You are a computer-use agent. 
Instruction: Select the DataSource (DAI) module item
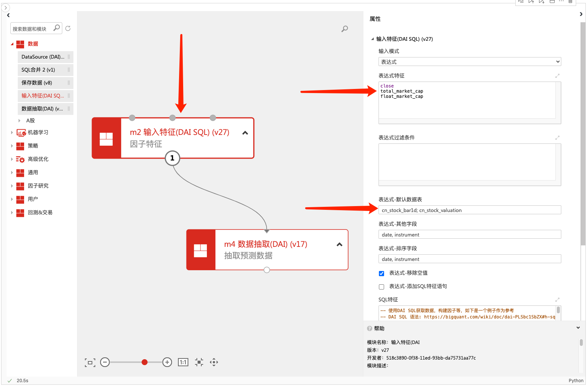43,57
